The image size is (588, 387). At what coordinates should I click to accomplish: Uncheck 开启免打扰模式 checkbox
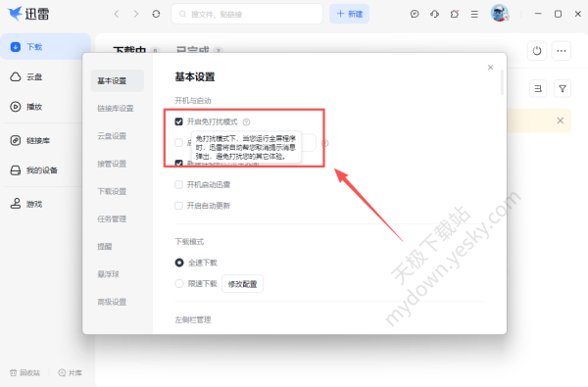(x=179, y=121)
